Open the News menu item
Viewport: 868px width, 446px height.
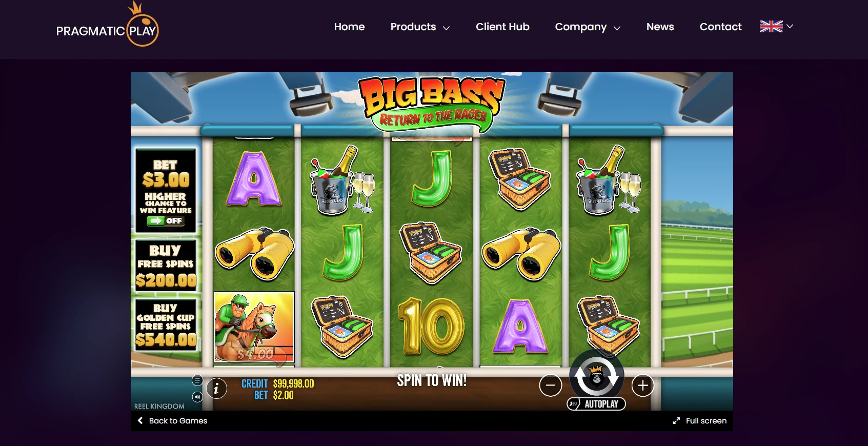660,27
